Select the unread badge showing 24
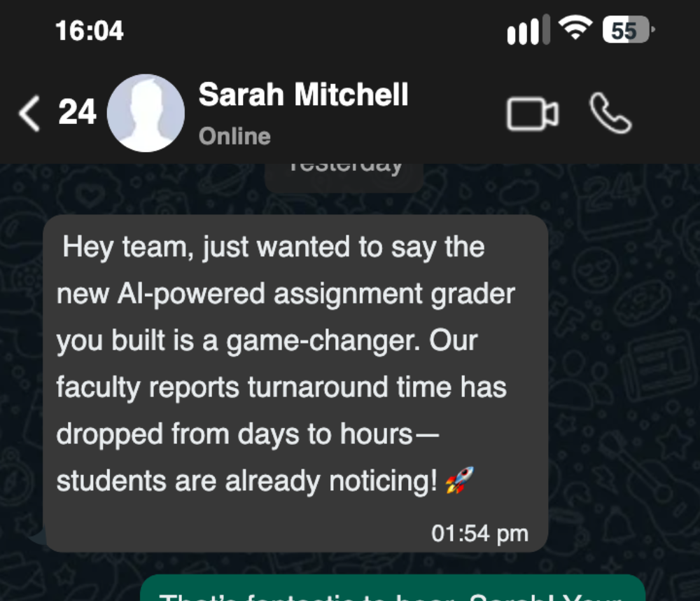The width and height of the screenshot is (700, 601). tap(77, 112)
